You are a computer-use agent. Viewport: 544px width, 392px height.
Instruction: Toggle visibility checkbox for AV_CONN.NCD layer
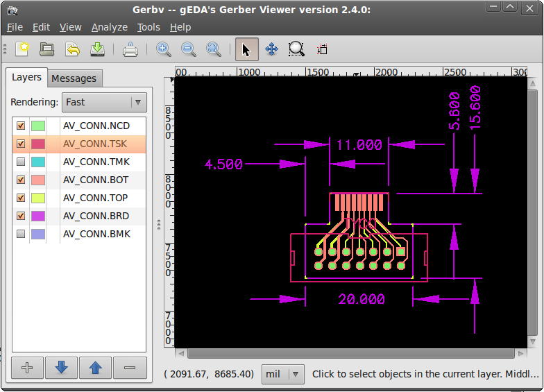tap(21, 126)
